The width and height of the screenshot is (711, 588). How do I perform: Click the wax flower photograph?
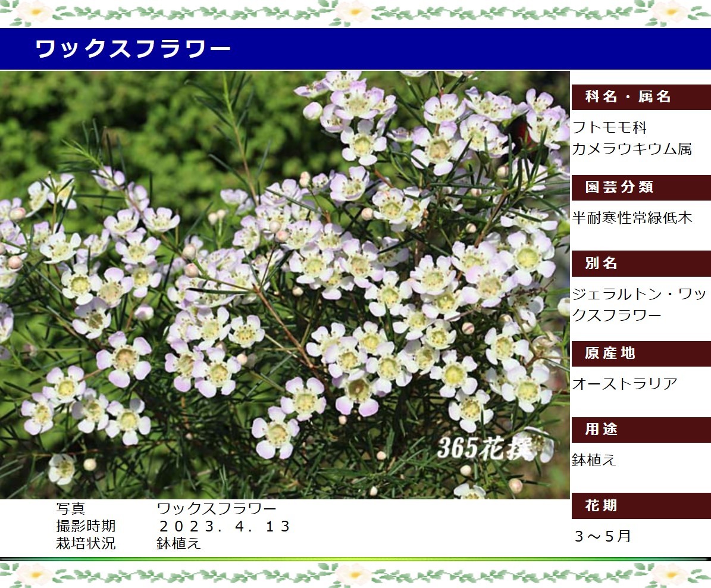(x=284, y=284)
